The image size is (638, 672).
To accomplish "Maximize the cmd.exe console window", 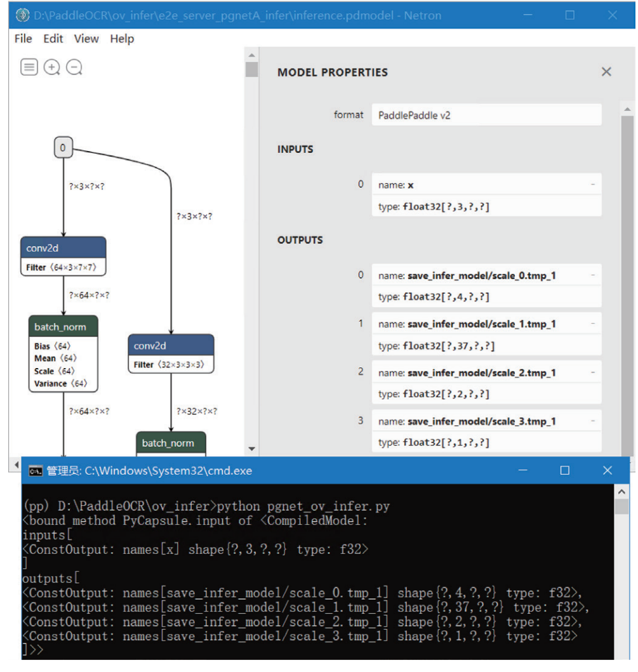I will 564,470.
